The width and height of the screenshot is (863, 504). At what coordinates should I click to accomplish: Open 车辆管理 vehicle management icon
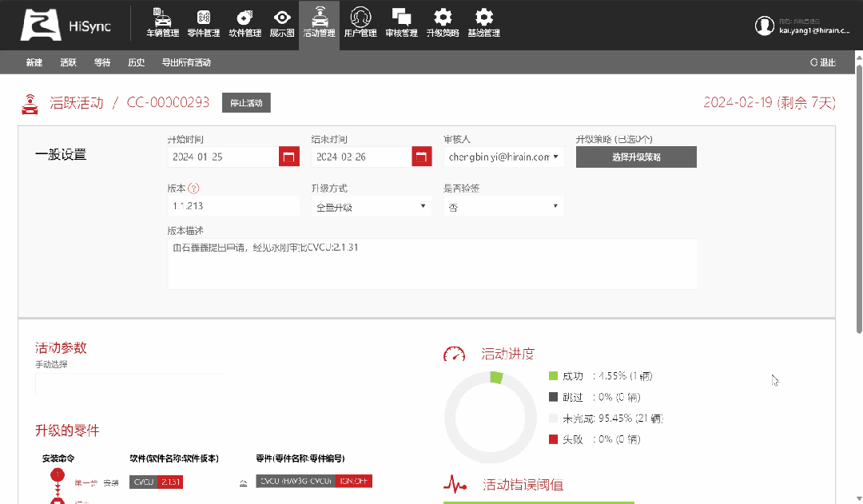pos(162,23)
